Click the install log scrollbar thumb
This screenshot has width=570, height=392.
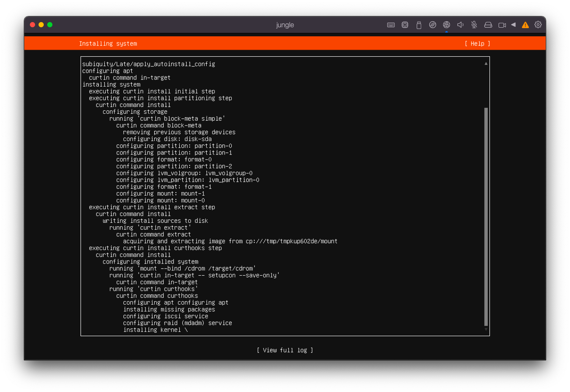pos(486,216)
